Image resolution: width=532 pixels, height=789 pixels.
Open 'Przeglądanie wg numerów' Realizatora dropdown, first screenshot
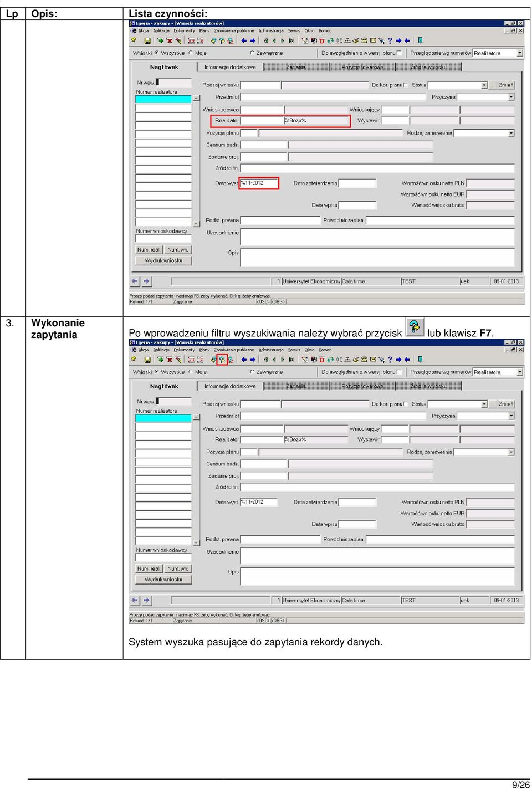[x=520, y=53]
